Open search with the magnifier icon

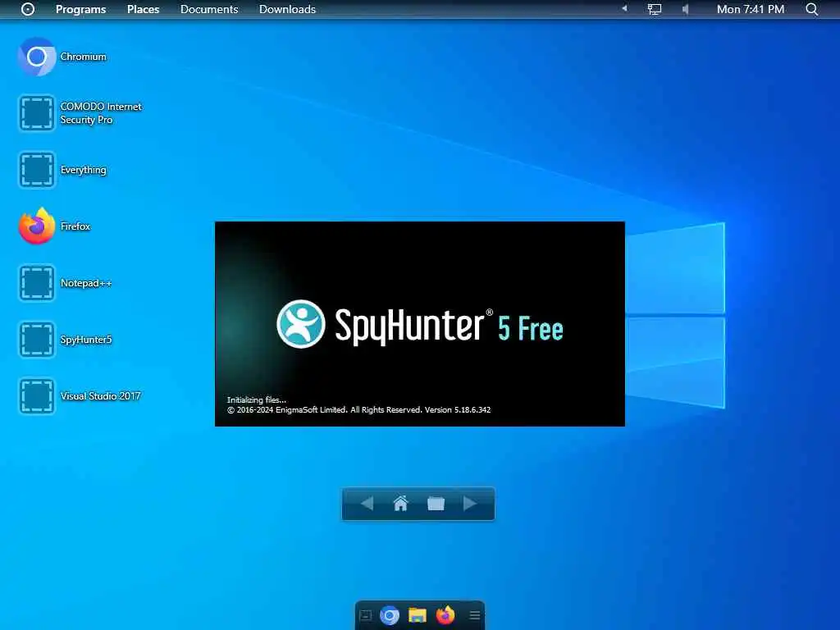point(811,9)
